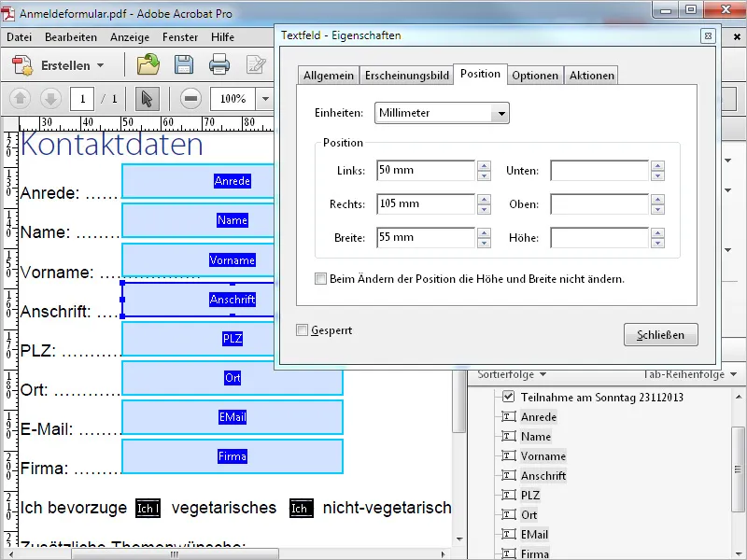Image resolution: width=747 pixels, height=560 pixels.
Task: Select the Anrede form field on page
Action: (198, 181)
